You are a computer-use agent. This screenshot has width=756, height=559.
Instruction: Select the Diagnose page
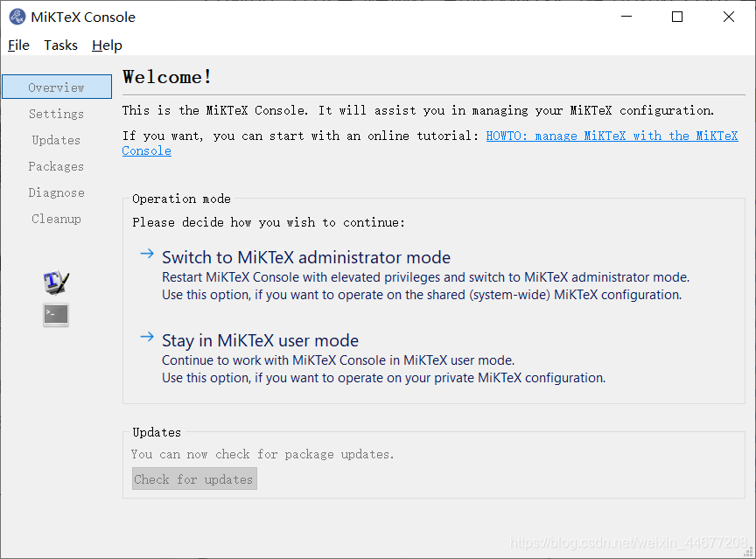[56, 192]
